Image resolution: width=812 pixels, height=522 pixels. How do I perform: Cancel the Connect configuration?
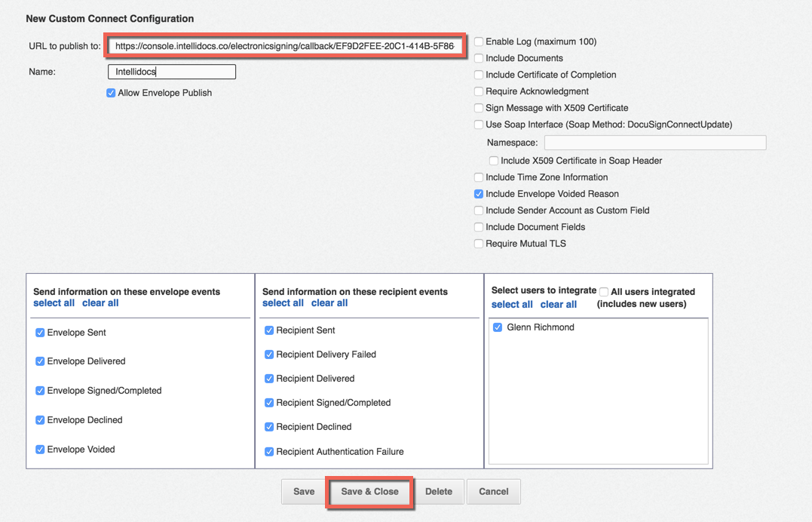point(494,492)
